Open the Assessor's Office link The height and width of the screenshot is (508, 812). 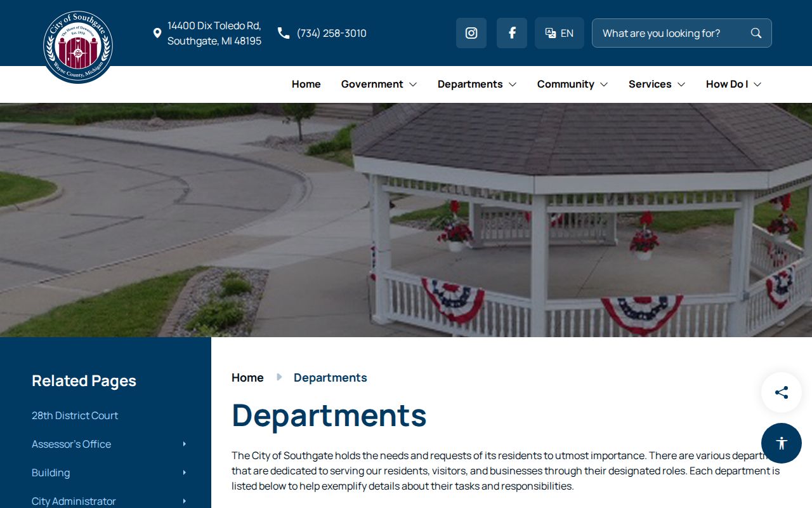click(x=71, y=444)
